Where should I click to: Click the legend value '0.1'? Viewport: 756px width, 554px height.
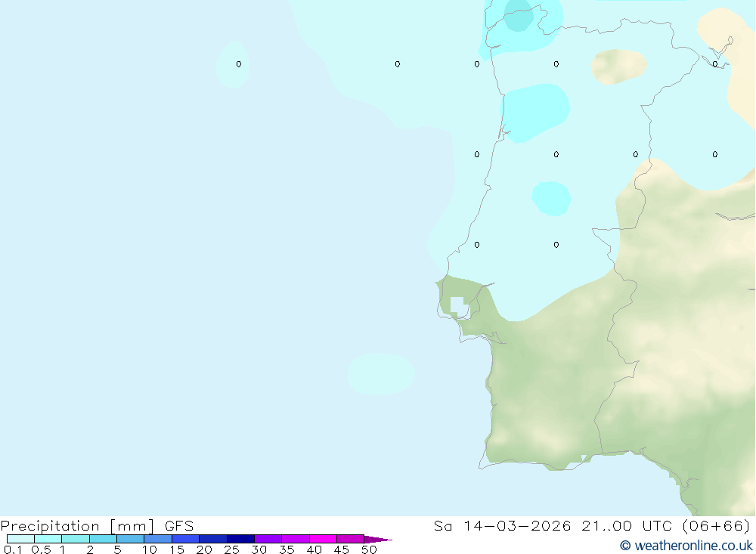[13, 549]
